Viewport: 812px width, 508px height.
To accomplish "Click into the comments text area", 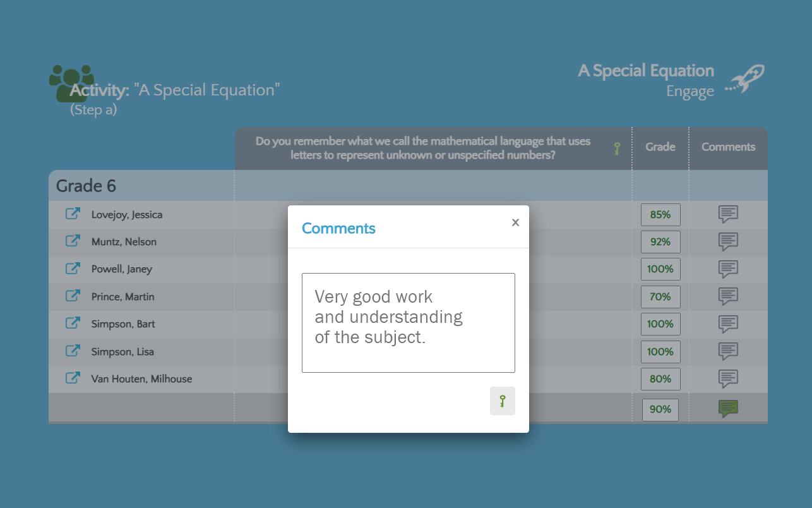I will 409,323.
